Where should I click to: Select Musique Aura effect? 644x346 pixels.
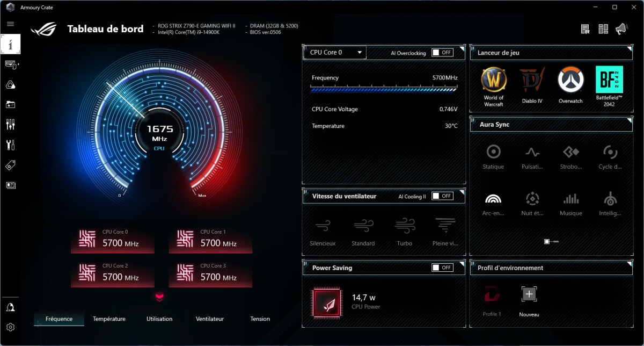[x=570, y=204]
